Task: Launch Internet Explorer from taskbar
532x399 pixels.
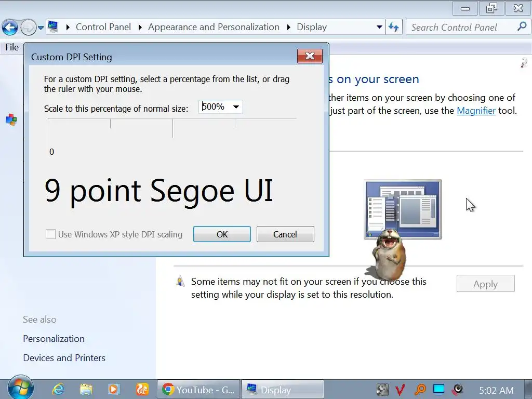Action: 58,389
